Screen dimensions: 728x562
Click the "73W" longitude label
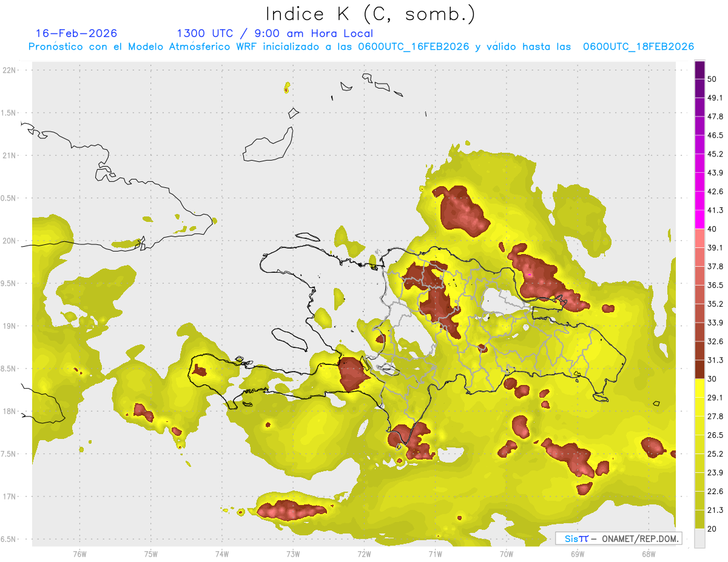point(293,554)
